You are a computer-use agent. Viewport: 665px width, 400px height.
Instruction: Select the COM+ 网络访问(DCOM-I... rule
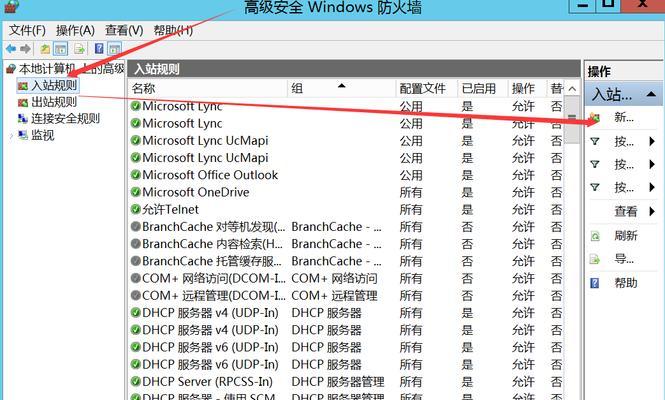(x=214, y=278)
